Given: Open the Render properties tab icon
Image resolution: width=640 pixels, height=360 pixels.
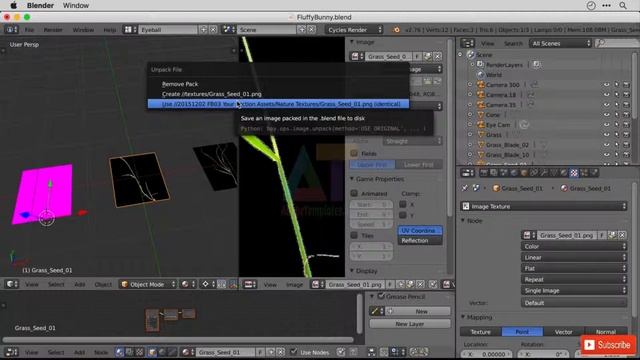Looking at the screenshot, I should coord(484,173).
